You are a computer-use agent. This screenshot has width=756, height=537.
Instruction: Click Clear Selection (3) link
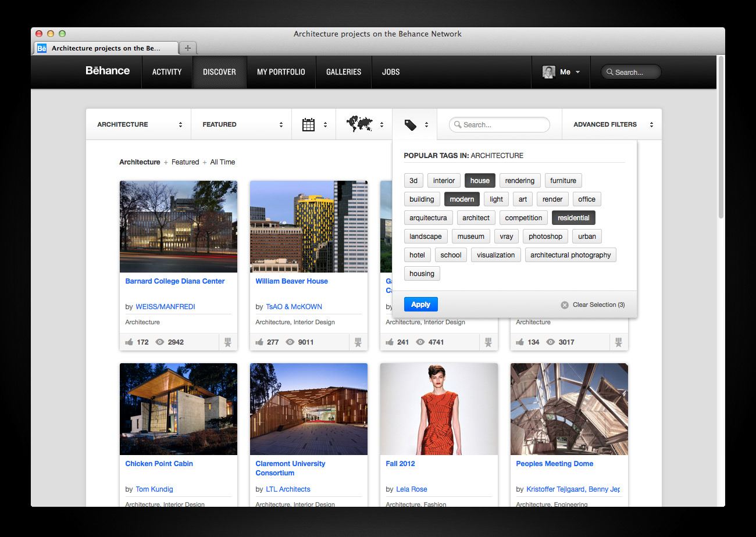click(x=598, y=305)
